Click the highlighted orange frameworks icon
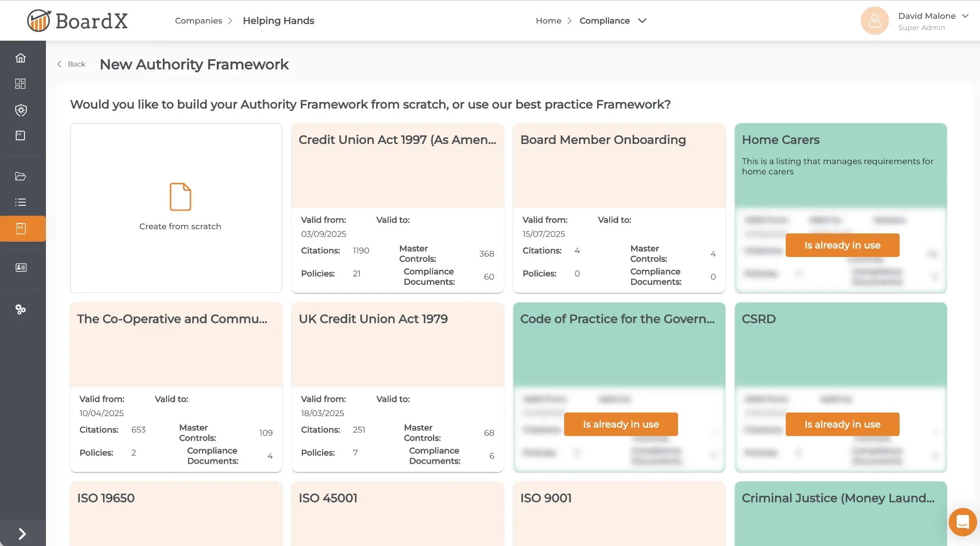This screenshot has height=546, width=980. click(x=21, y=228)
